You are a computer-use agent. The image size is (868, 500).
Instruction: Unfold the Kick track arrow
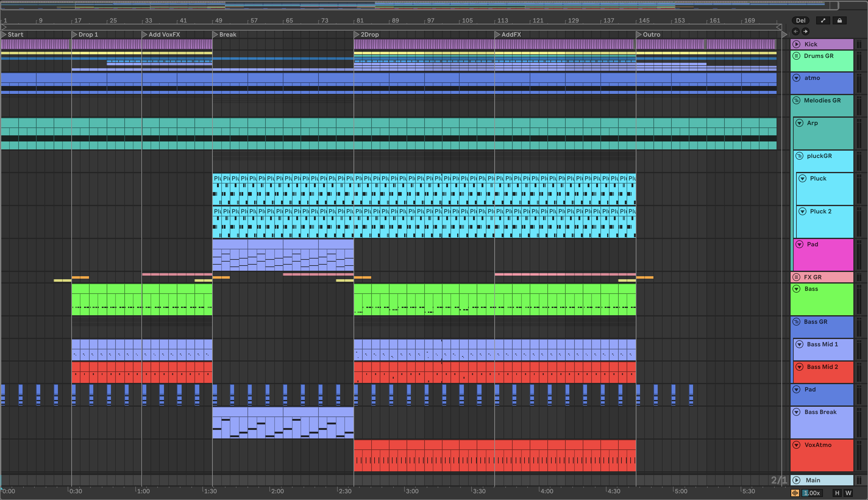coord(797,44)
